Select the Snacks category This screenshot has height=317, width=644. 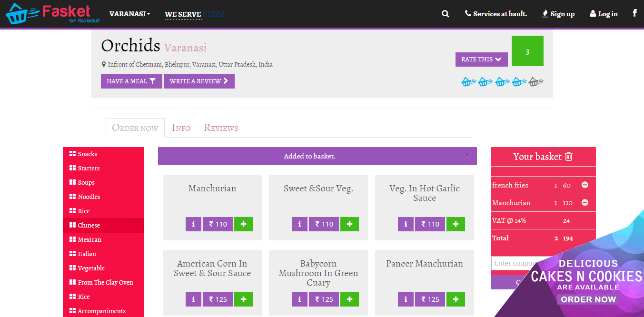click(x=103, y=154)
